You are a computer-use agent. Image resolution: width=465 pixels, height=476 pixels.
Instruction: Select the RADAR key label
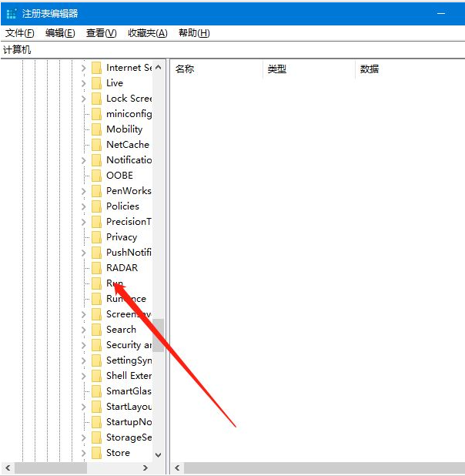click(122, 268)
